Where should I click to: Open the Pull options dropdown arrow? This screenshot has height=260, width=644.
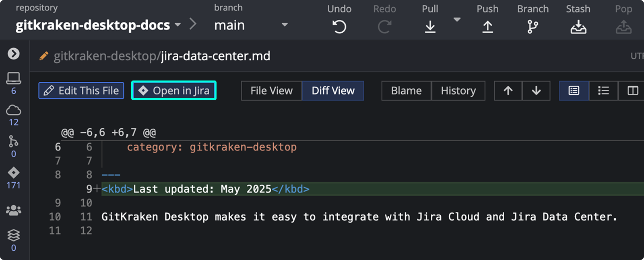tap(457, 19)
